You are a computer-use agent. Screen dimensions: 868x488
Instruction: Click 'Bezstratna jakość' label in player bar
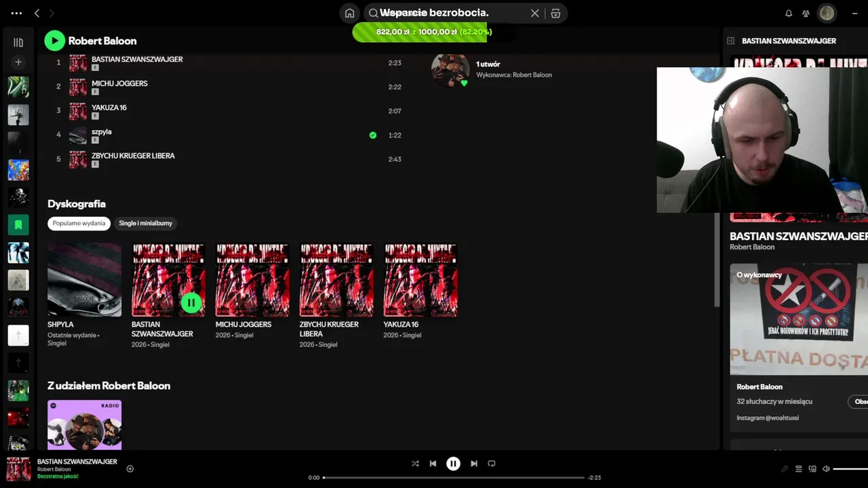coord(58,476)
